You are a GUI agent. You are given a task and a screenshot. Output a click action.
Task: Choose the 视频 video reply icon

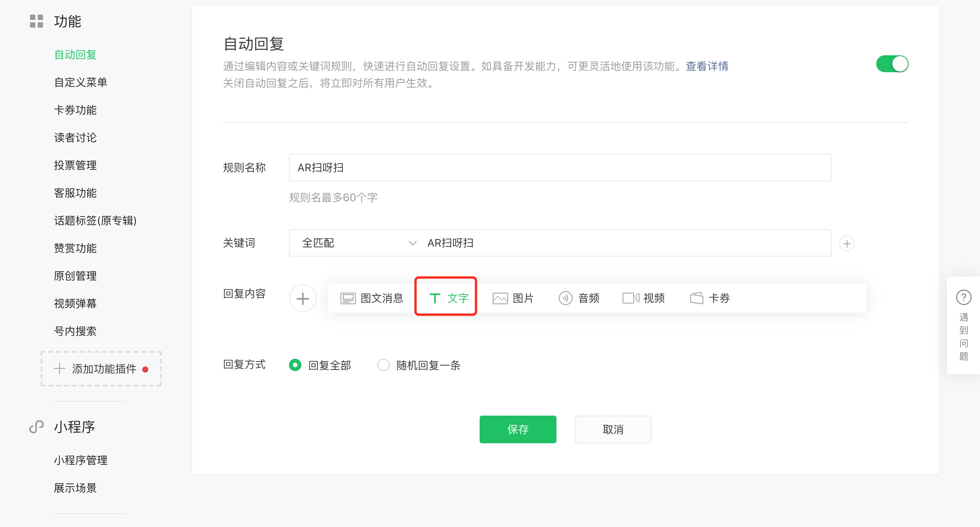[x=631, y=298]
